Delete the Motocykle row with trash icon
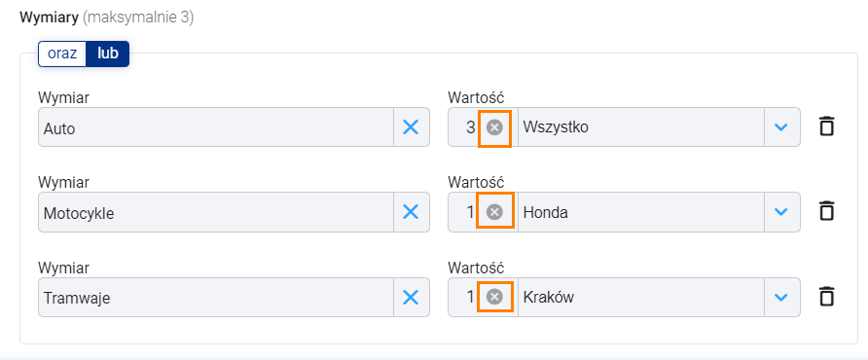 click(x=826, y=211)
